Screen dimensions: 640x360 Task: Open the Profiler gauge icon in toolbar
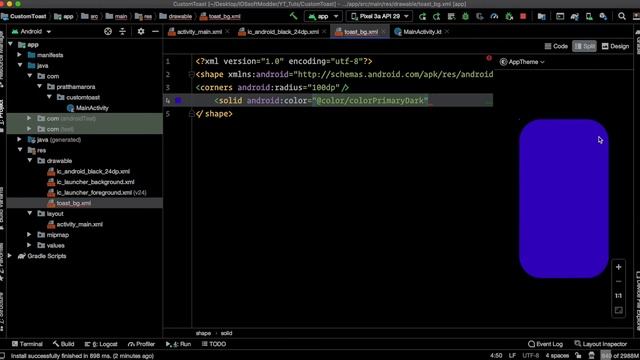[494, 17]
